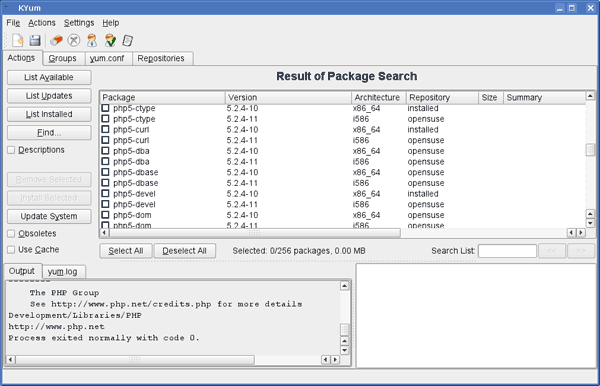Image resolution: width=600 pixels, height=386 pixels.
Task: Click the package list vertical scrollbar thumb
Action: pyautogui.click(x=590, y=150)
